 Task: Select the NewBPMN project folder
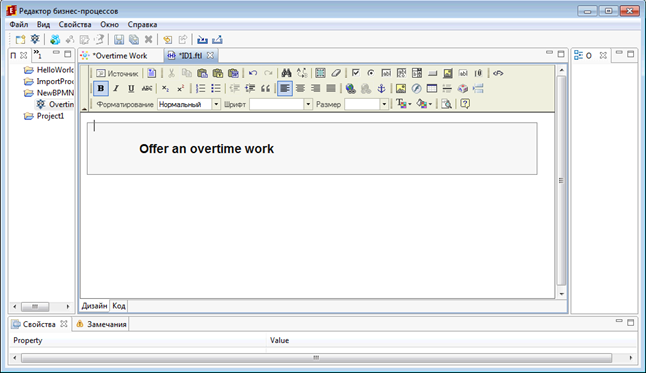point(49,93)
